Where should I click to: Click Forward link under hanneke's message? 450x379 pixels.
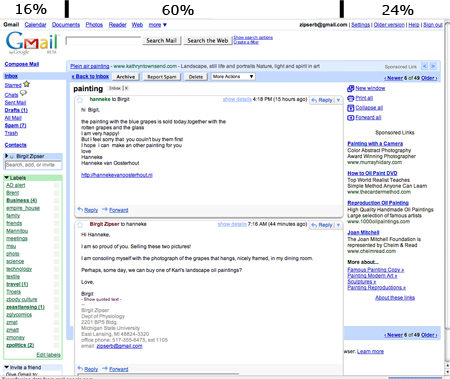119,210
